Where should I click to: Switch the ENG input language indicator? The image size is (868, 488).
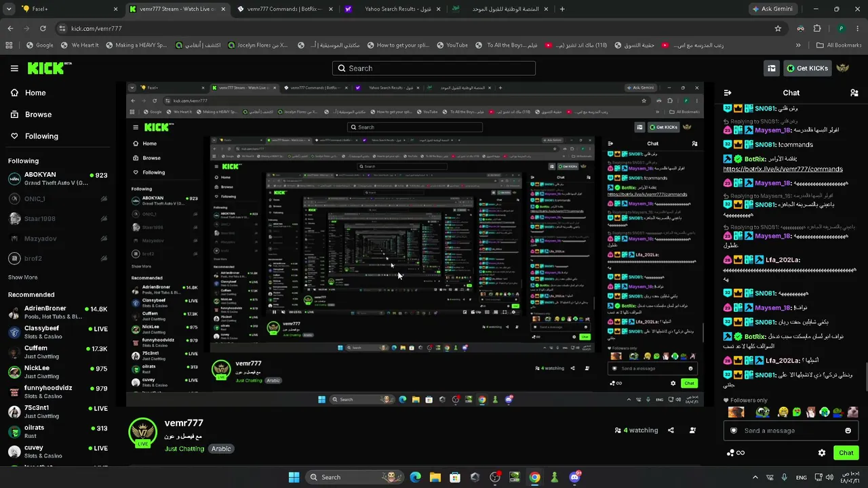click(802, 477)
